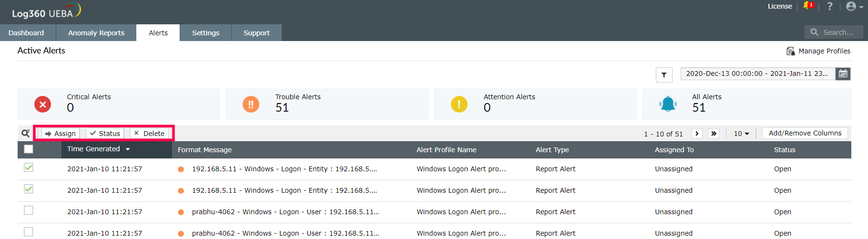This screenshot has height=239, width=868.
Task: Click the table search magnifier icon
Action: click(25, 133)
